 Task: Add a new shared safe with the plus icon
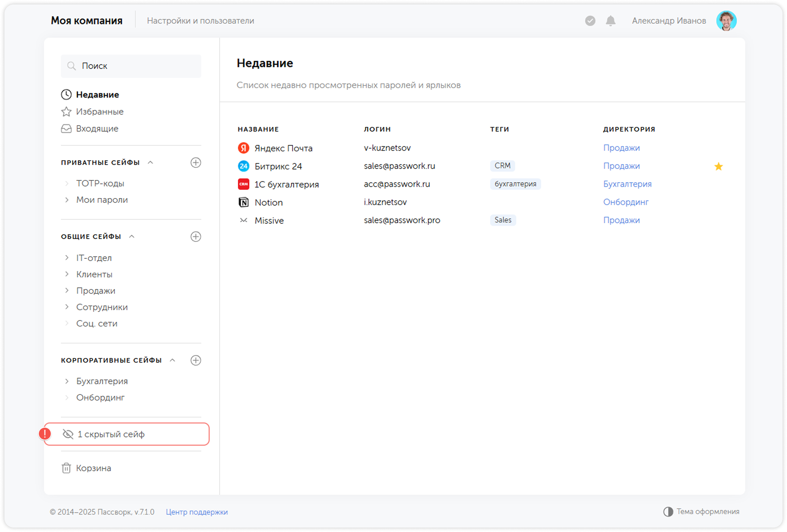[196, 237]
